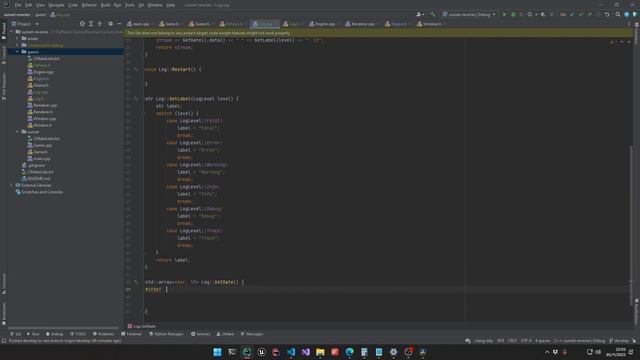640x360 pixels.
Task: Open the CMake tool window
Action: coord(225,334)
